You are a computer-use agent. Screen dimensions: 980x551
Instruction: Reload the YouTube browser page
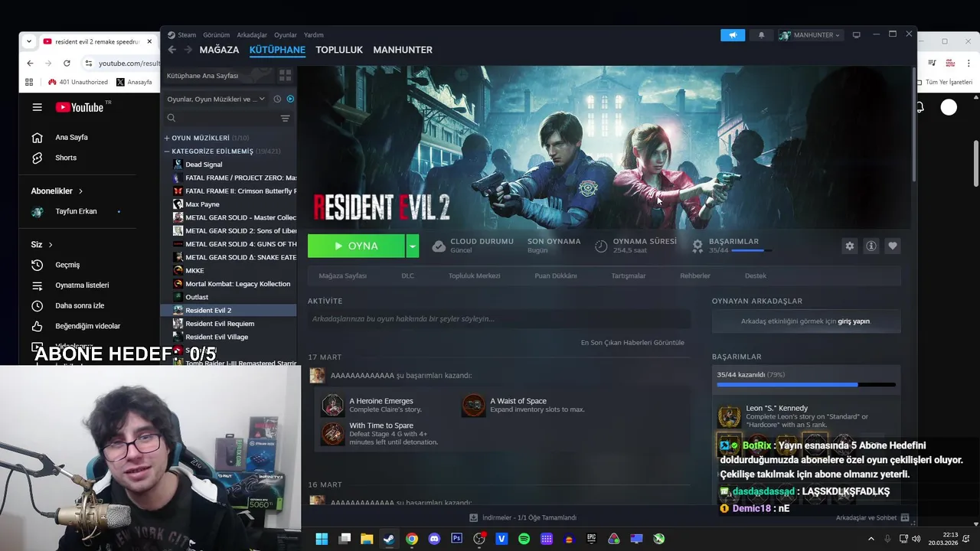pos(67,63)
